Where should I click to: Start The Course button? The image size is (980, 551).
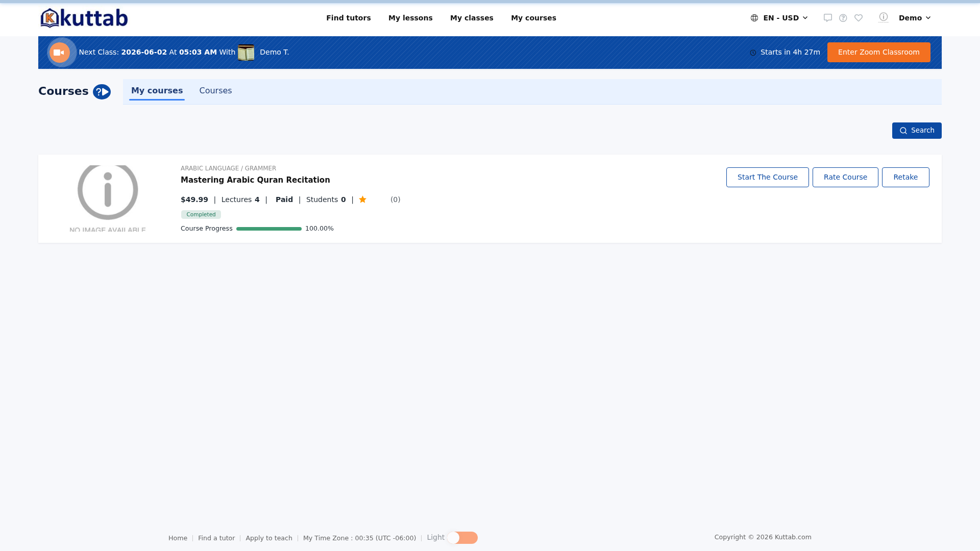(x=767, y=177)
